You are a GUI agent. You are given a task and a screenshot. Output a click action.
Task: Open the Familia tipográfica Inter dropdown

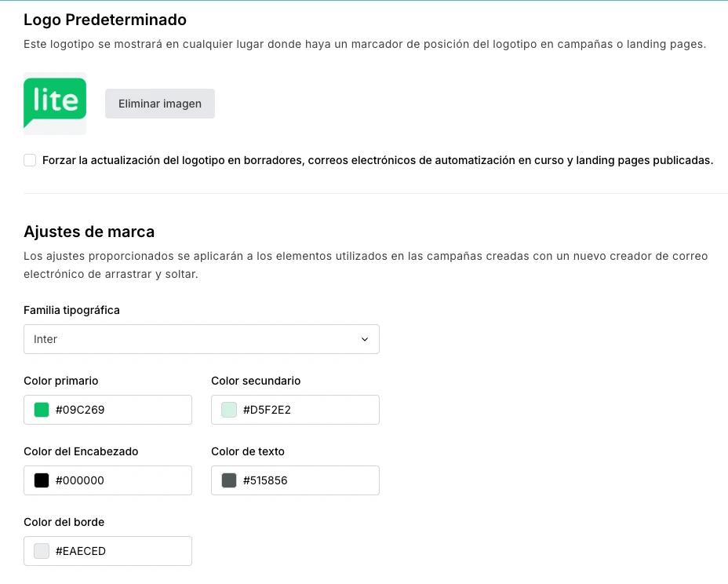coord(201,339)
